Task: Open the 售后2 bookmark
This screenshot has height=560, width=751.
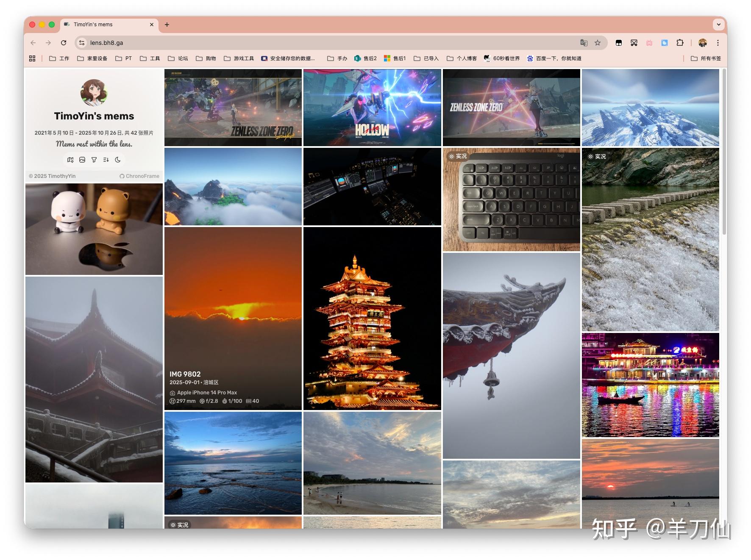Action: (x=365, y=58)
